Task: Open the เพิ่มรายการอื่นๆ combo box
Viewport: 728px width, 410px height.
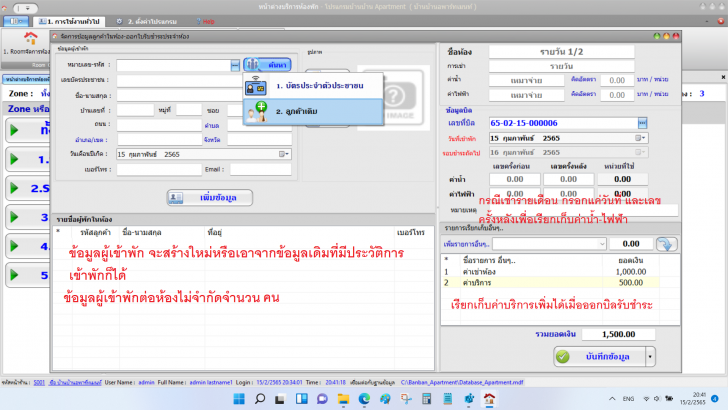Action: [549, 244]
